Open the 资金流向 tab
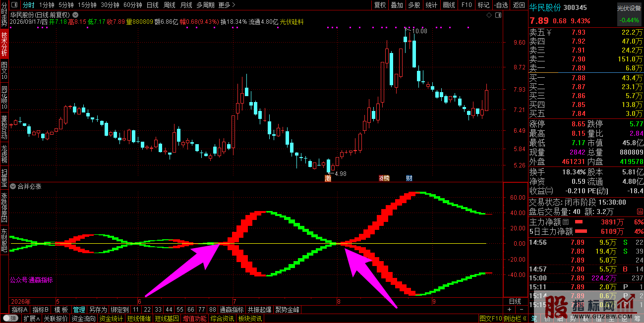 click(84, 319)
